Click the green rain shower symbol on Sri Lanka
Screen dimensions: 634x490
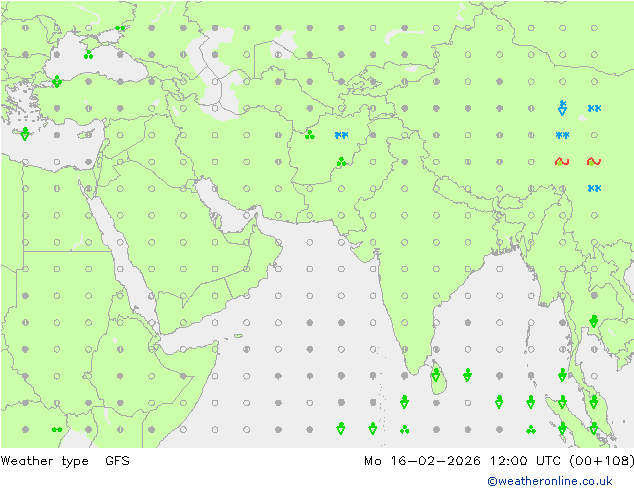click(x=436, y=375)
